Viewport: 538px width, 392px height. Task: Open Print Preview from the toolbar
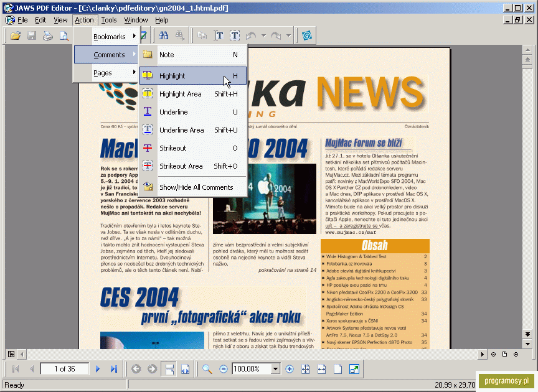[64, 35]
